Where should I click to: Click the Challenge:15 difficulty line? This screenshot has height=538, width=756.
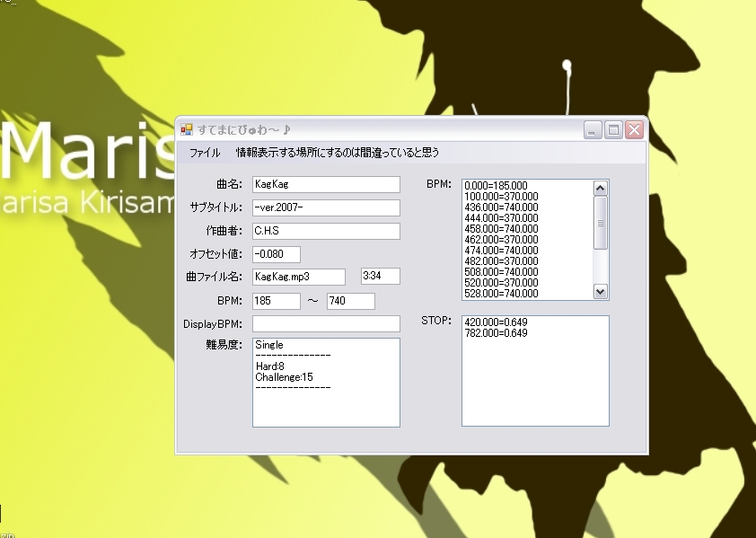(284, 377)
